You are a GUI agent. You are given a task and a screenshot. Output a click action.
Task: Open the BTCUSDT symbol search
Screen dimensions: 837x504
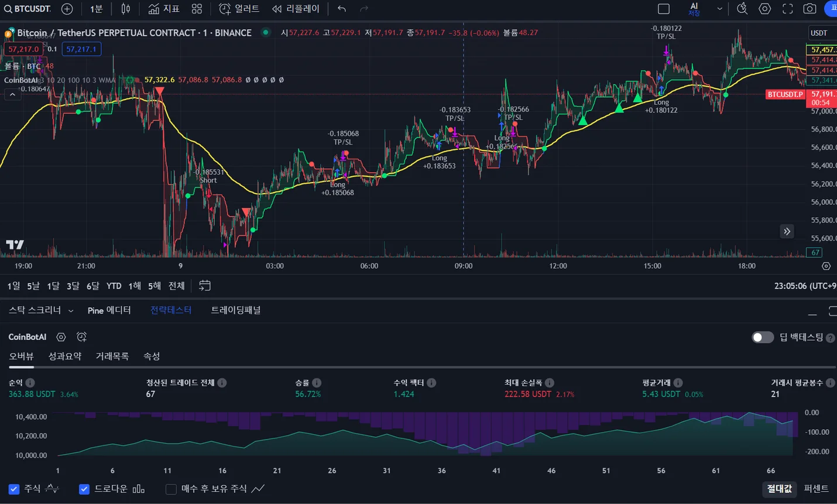[28, 9]
